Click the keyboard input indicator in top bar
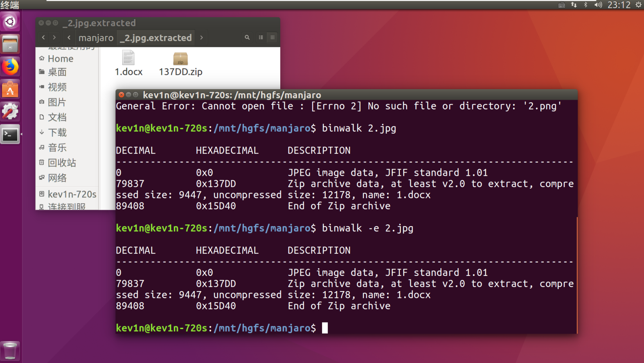The width and height of the screenshot is (644, 363). click(562, 5)
